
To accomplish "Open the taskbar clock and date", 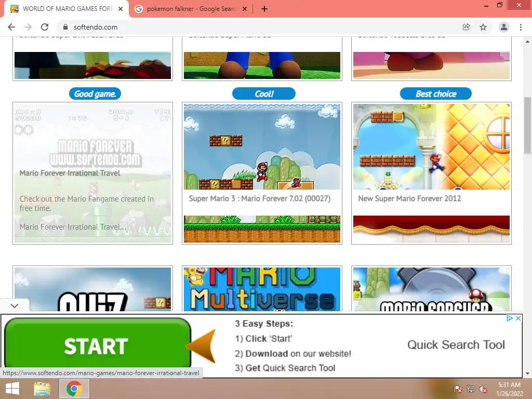I will [509, 389].
